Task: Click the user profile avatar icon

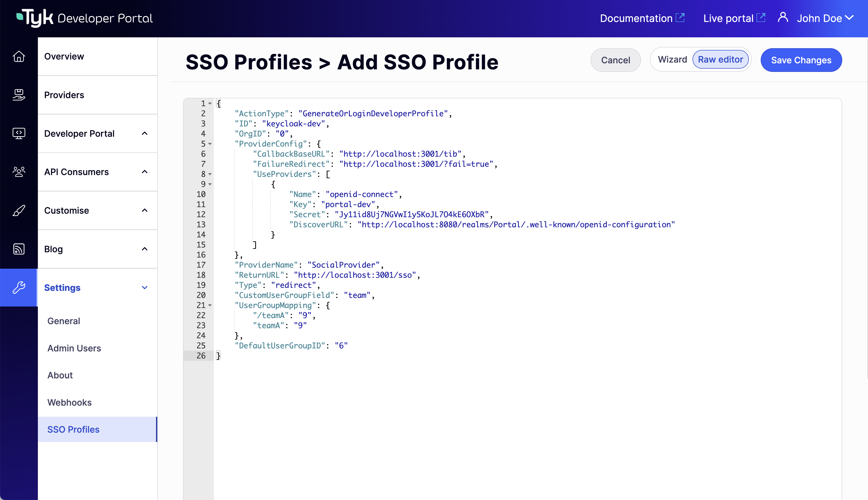Action: click(x=783, y=17)
